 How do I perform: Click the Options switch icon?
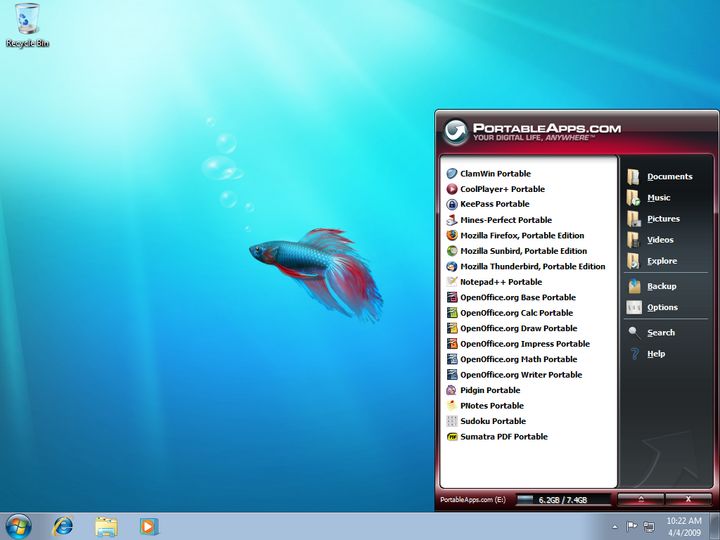[634, 307]
